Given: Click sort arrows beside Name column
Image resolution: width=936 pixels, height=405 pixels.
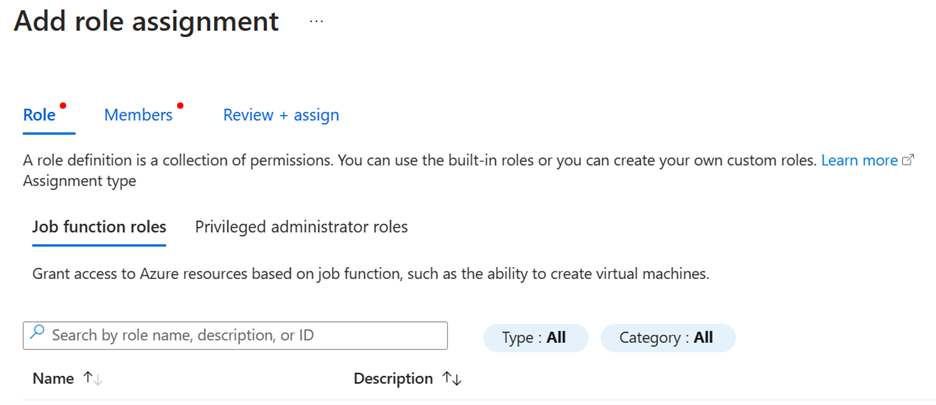Looking at the screenshot, I should (x=92, y=379).
